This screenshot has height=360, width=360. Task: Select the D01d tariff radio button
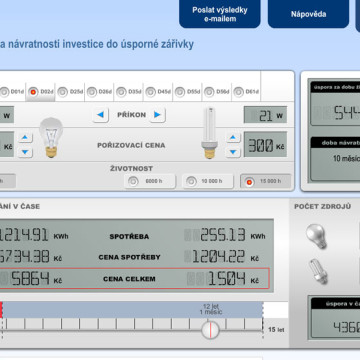[4, 92]
